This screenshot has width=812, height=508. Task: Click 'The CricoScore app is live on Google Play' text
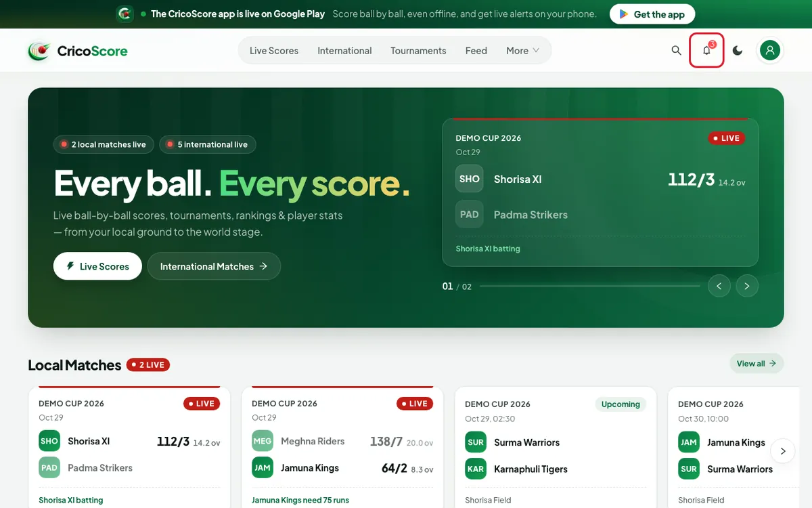click(x=238, y=14)
